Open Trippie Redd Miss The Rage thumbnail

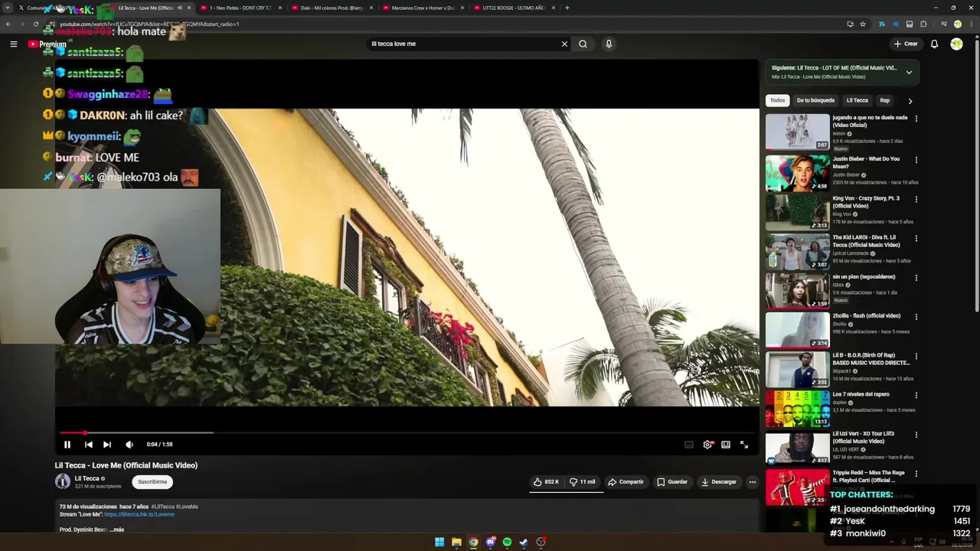pos(797,487)
